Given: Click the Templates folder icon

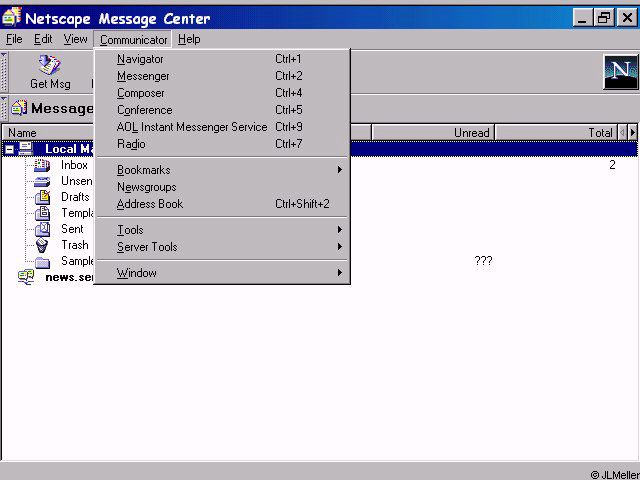Looking at the screenshot, I should pos(42,213).
